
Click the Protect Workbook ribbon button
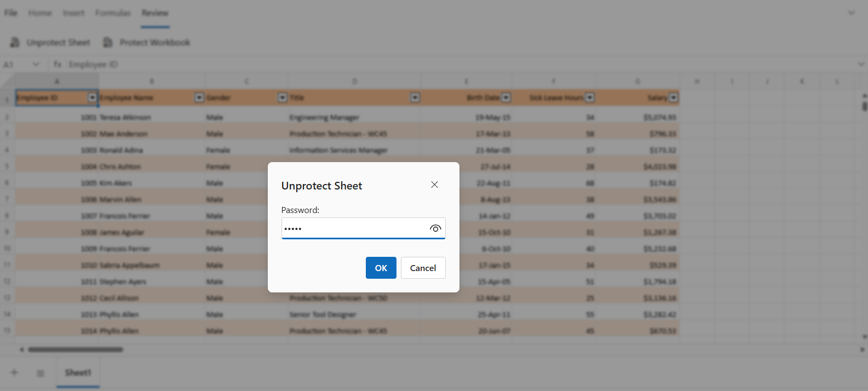click(x=147, y=42)
